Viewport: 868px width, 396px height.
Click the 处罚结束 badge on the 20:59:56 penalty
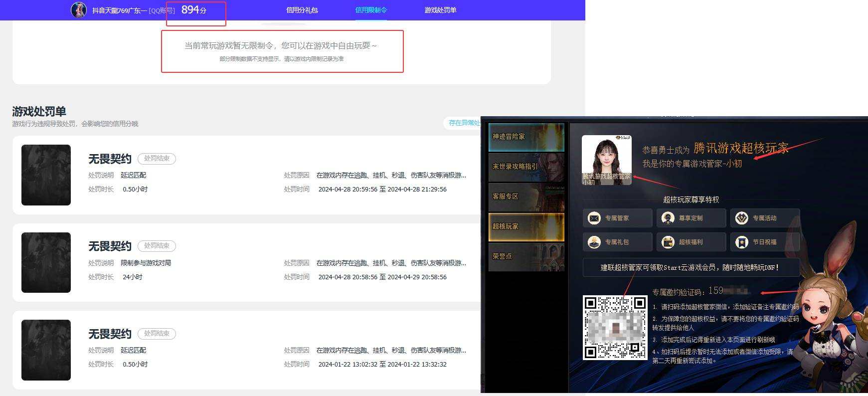click(157, 159)
